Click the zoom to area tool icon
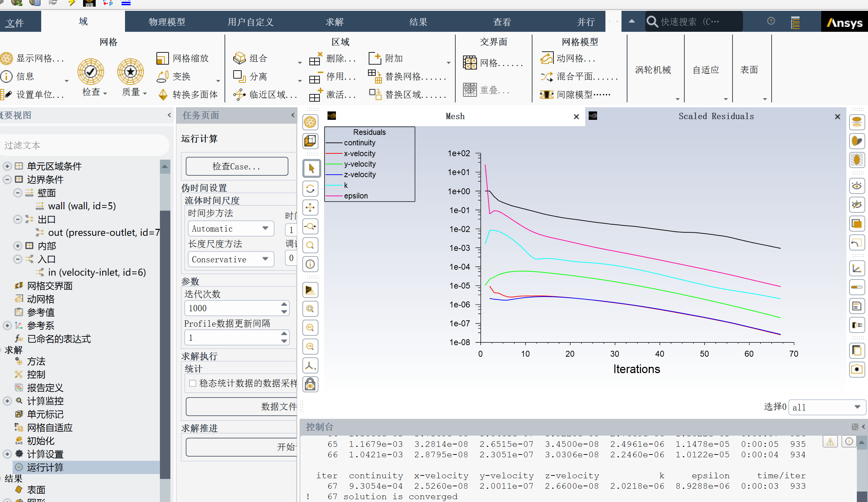 (x=310, y=245)
